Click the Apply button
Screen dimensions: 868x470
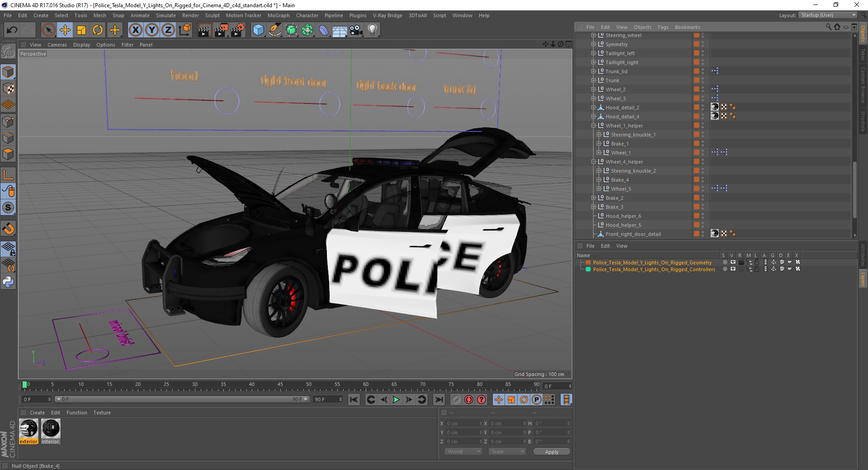552,451
